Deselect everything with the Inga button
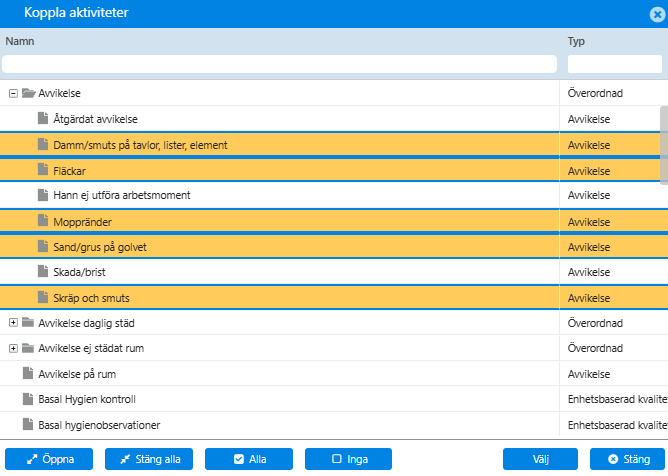 [348, 459]
